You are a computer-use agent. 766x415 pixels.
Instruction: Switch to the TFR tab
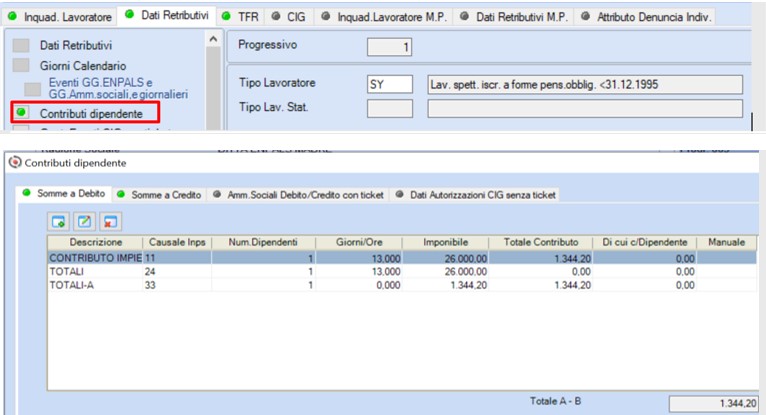click(240, 17)
